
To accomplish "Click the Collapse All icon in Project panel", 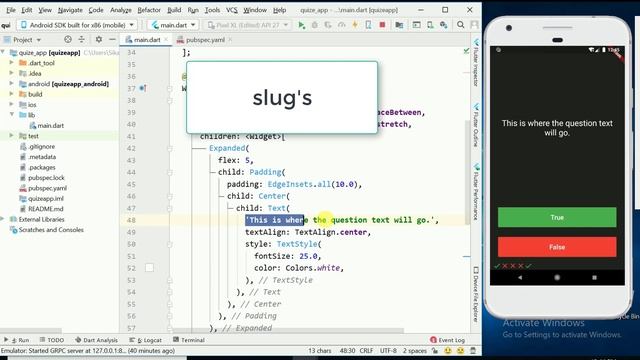I will tap(82, 40).
